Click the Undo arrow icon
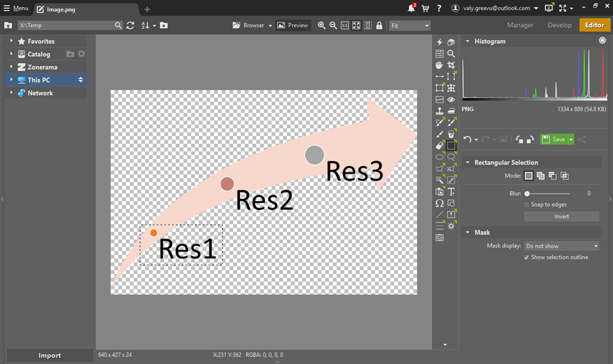This screenshot has width=613, height=364. click(468, 139)
